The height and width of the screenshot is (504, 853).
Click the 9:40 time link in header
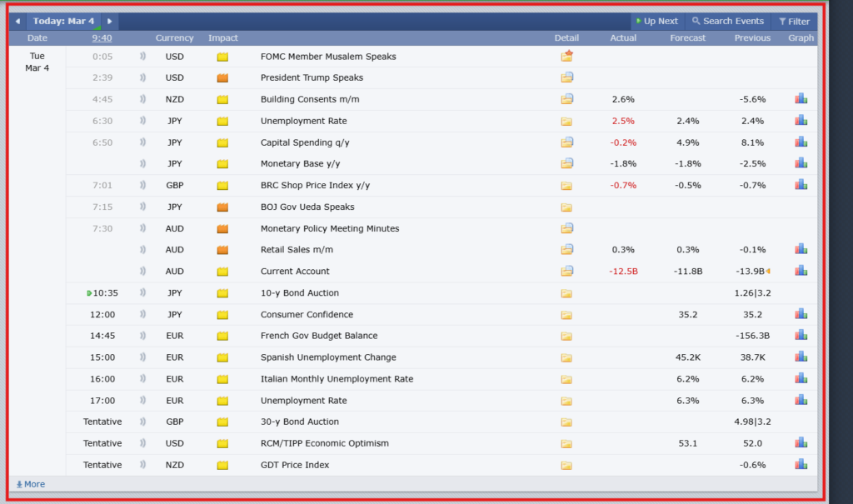(102, 37)
